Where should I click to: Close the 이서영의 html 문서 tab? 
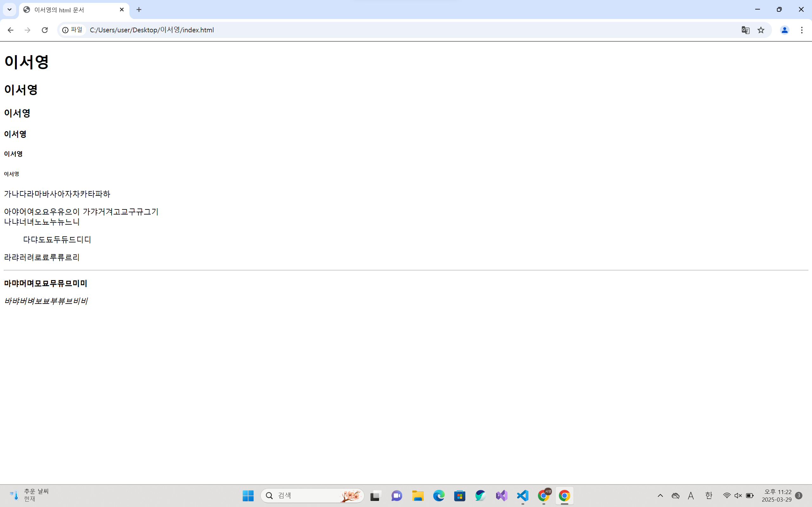[122, 10]
